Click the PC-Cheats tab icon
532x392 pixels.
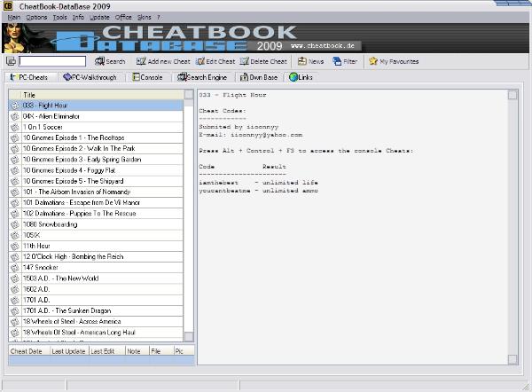pyautogui.click(x=13, y=77)
